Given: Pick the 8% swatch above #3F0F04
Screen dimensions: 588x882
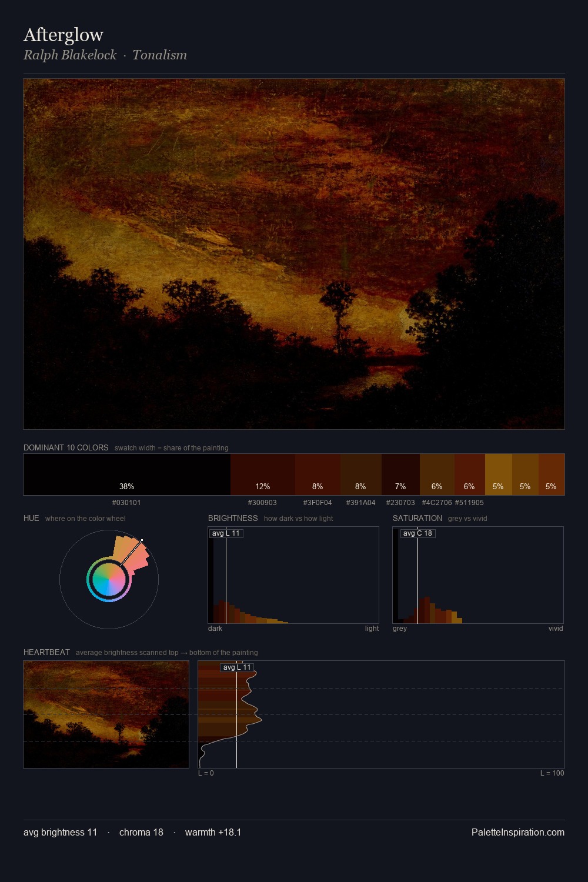Looking at the screenshot, I should [x=318, y=475].
